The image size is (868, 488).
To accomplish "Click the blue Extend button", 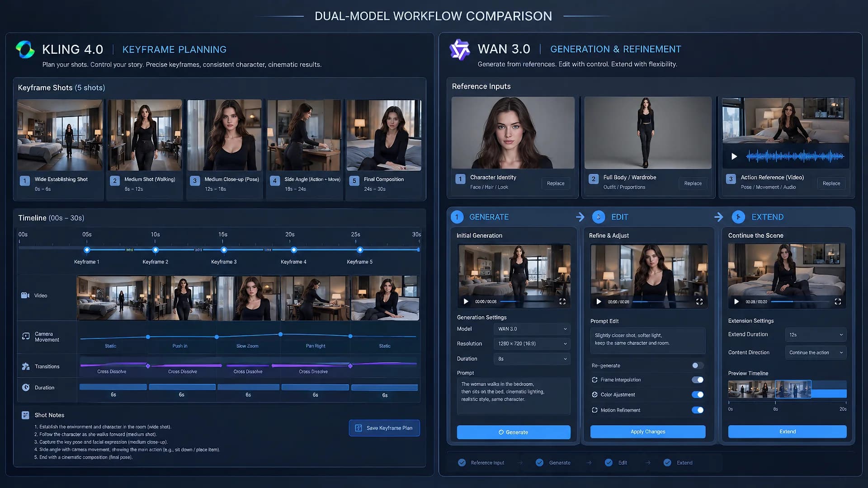I will tap(787, 432).
